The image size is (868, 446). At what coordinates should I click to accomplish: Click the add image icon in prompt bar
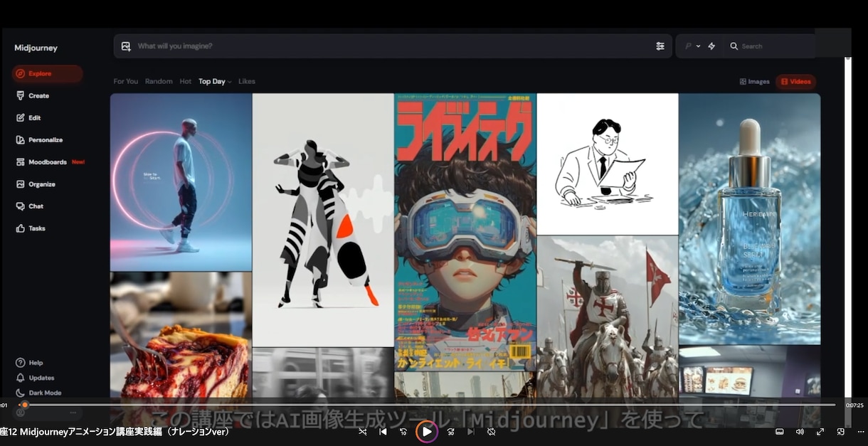pyautogui.click(x=126, y=46)
